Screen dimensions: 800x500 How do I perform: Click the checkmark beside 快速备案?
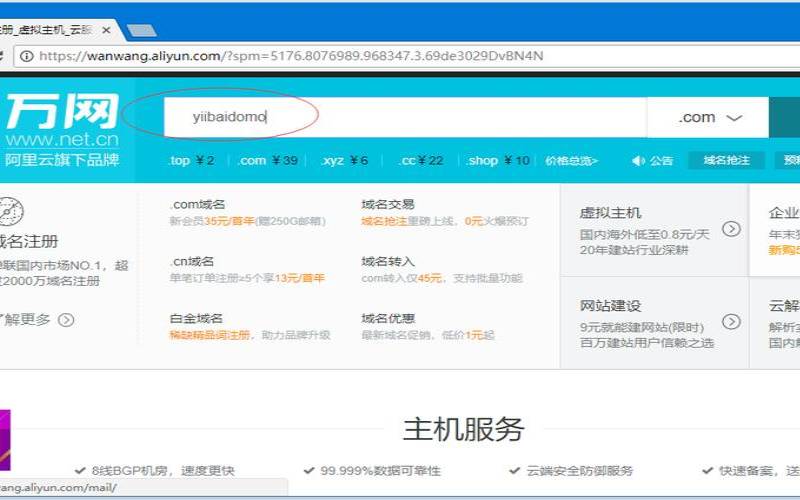[x=707, y=470]
